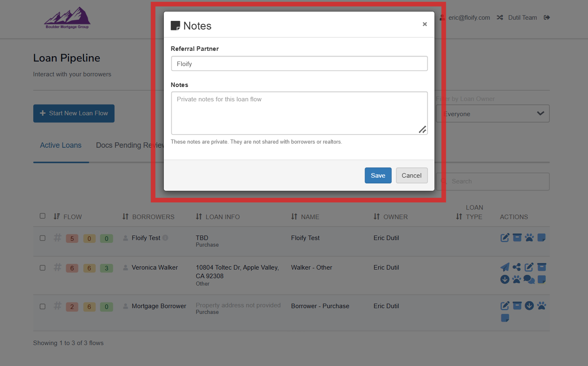Tick the checkbox for Veronica Walker's loan
The image size is (588, 366).
coord(43,268)
